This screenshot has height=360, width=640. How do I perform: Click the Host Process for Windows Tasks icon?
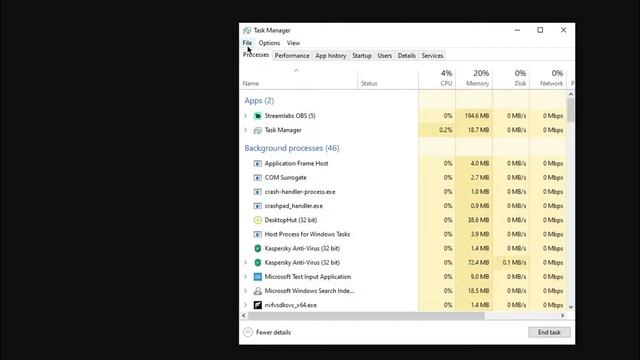tap(258, 234)
